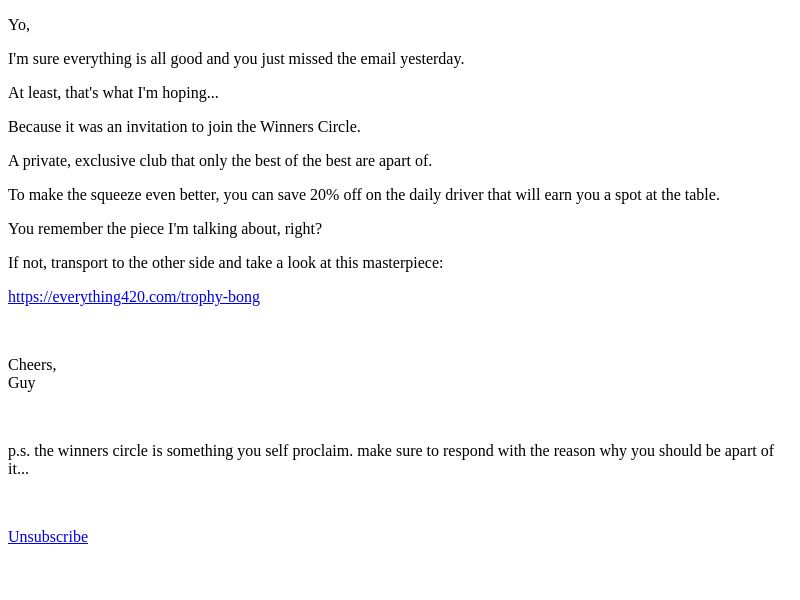Click the line starting "If not, transport"
800x600 pixels.
[226, 263]
